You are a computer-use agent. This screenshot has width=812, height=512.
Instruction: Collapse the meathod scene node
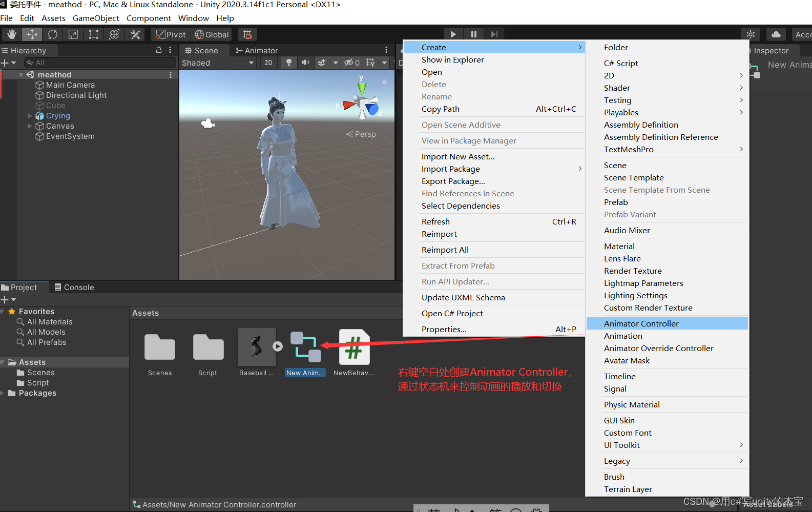pos(21,75)
